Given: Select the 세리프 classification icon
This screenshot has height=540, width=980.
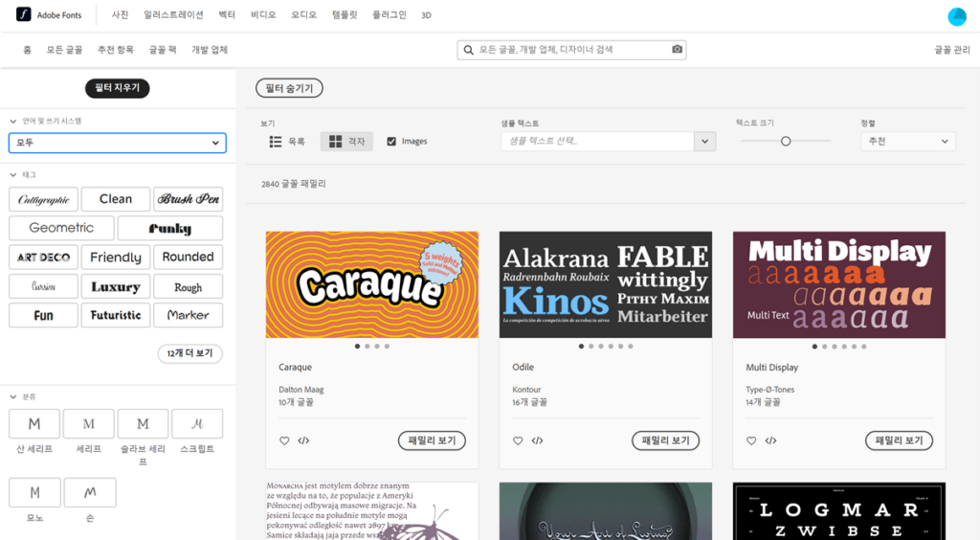Looking at the screenshot, I should coord(89,424).
